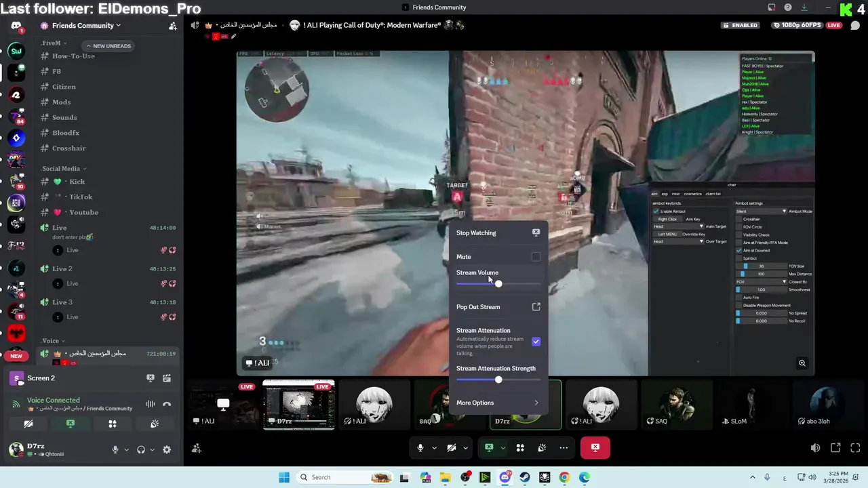Open microphone options chevron in call bar

coord(434,448)
